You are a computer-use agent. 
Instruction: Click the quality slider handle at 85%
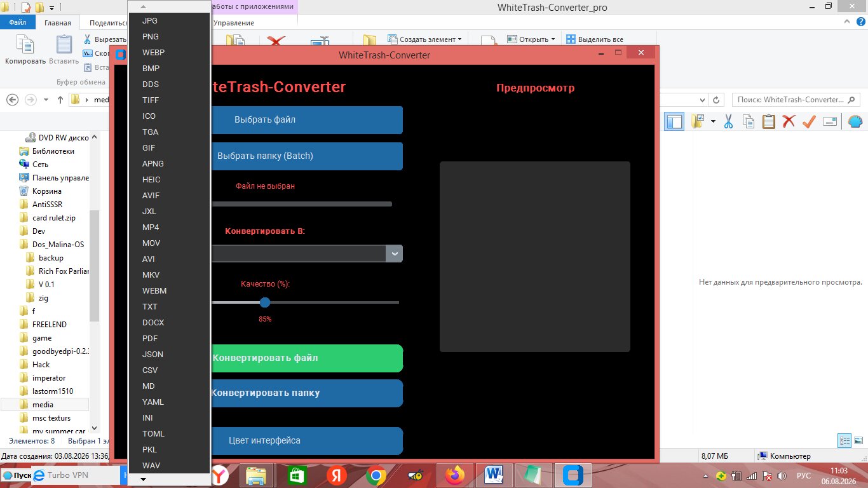coord(265,302)
